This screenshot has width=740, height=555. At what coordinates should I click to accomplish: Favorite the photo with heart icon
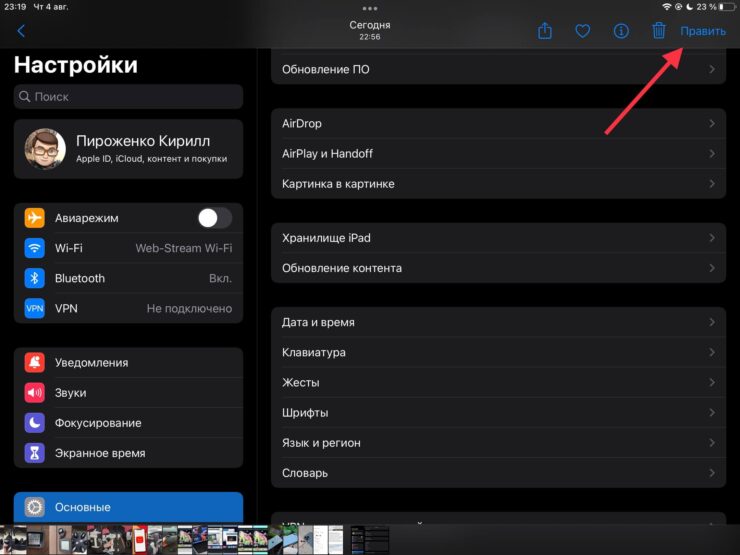(x=583, y=31)
